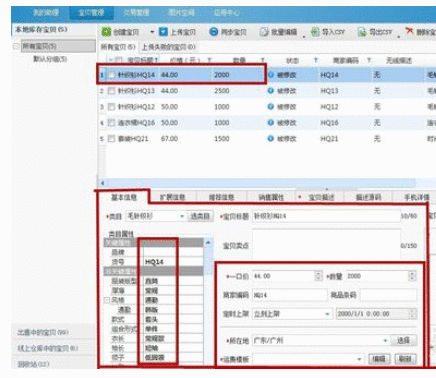Screen dimensions: 436x378
Task: Click the green 创建宝贝 (create item) icon
Action: (106, 32)
